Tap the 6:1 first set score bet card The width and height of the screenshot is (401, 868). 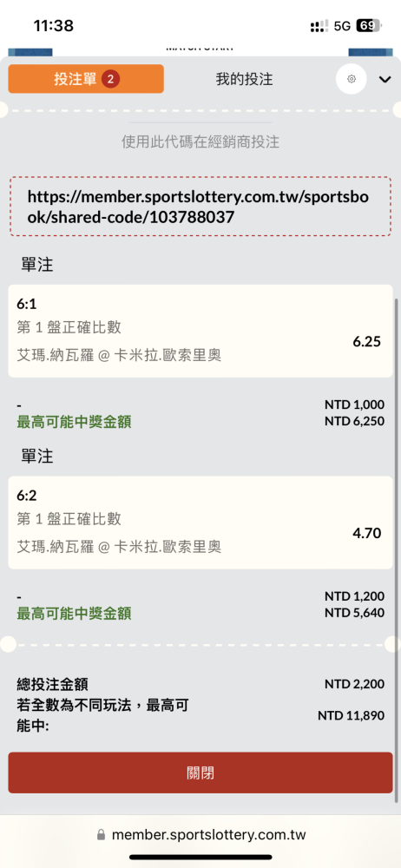click(200, 331)
